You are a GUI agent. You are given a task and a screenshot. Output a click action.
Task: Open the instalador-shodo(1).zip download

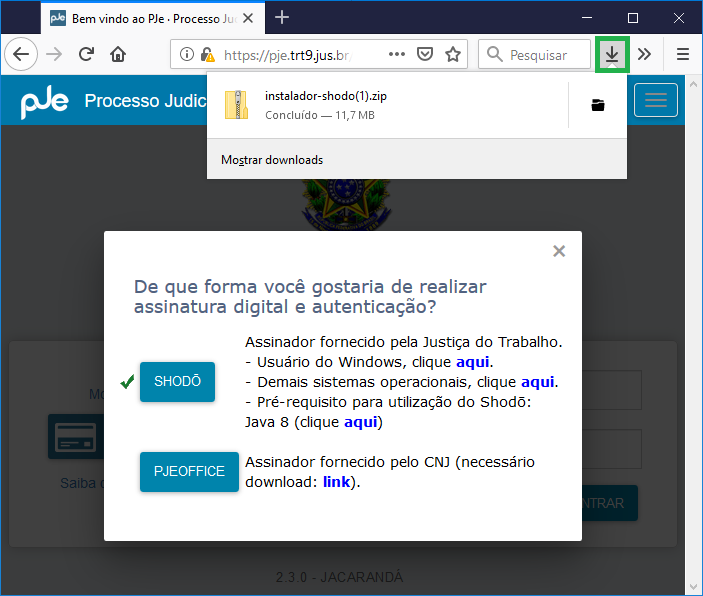coord(387,105)
